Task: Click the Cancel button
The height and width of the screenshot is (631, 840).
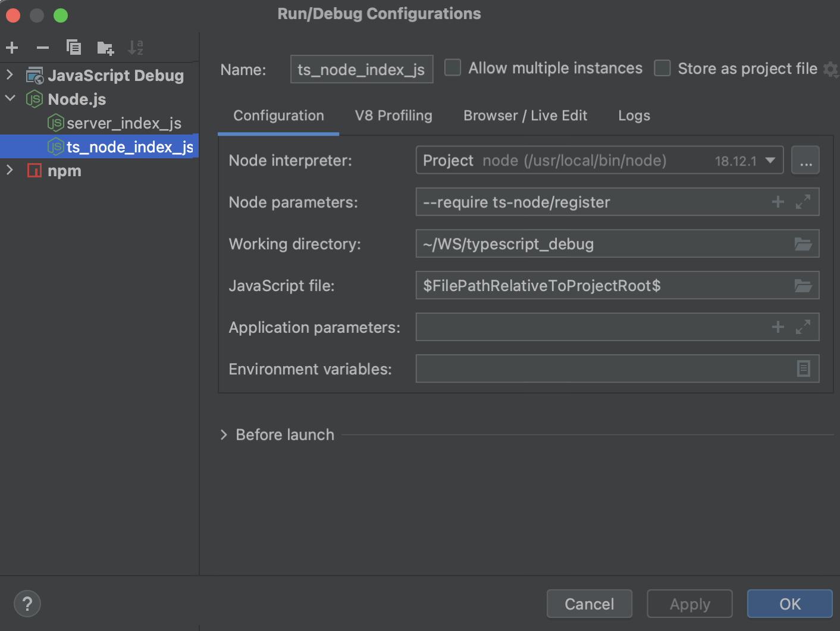Action: 589,604
